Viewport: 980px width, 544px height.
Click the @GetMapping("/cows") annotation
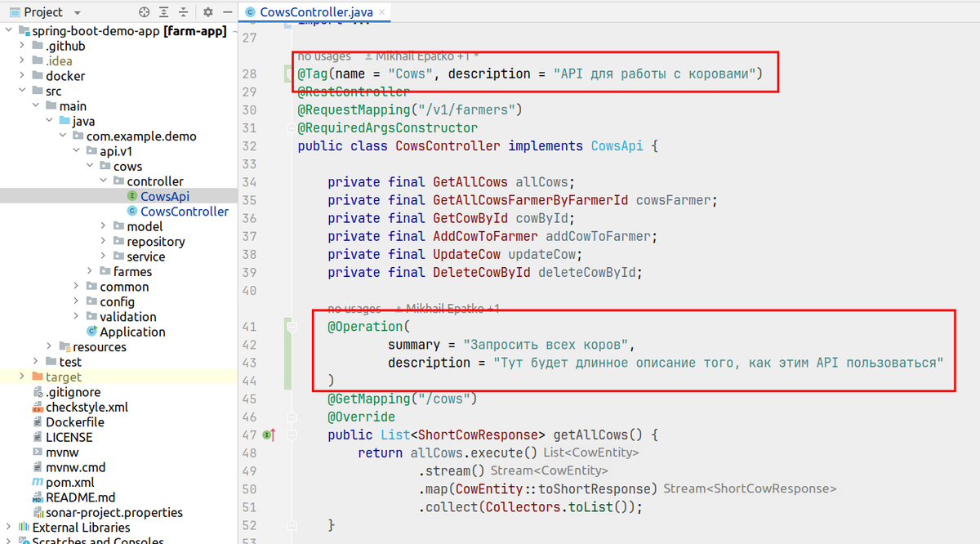coord(402,399)
